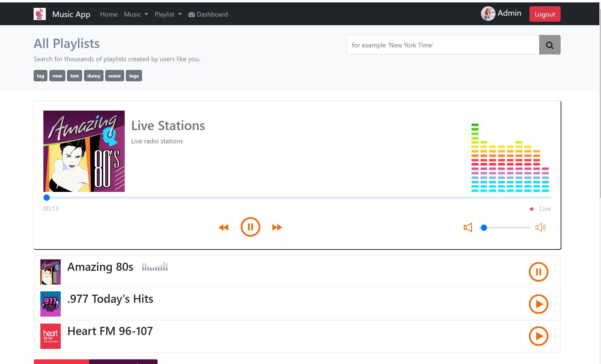
Task: Expand the Playlist dropdown menu
Action: coord(168,14)
